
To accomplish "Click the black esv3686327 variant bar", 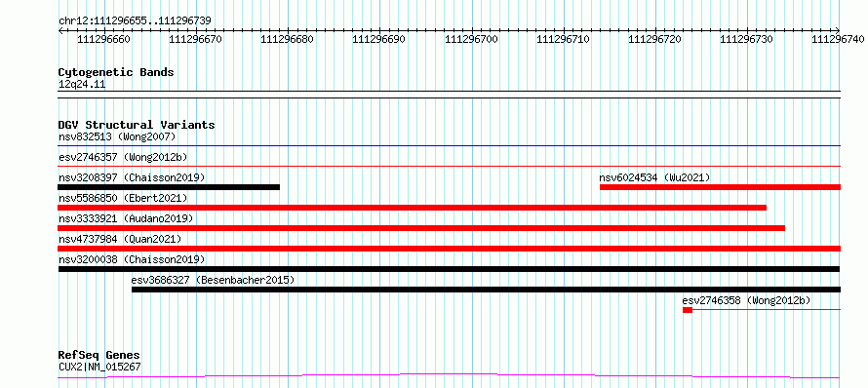I will click(x=486, y=290).
